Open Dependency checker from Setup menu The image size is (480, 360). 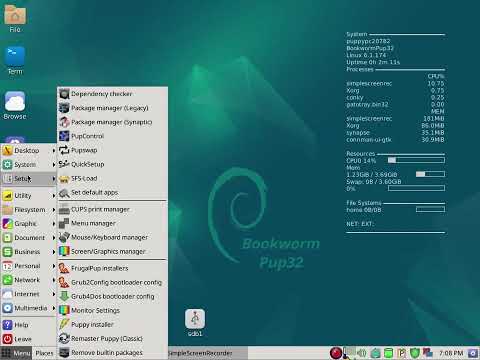point(112,94)
